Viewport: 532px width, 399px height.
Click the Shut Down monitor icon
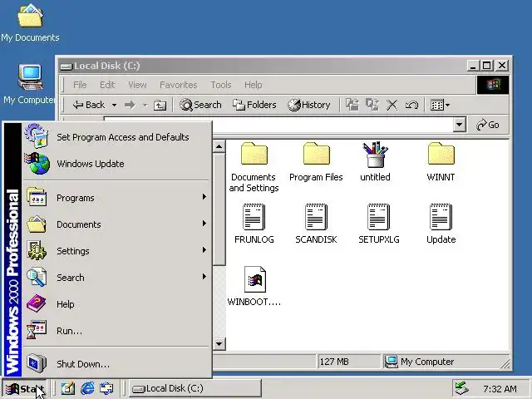click(37, 363)
